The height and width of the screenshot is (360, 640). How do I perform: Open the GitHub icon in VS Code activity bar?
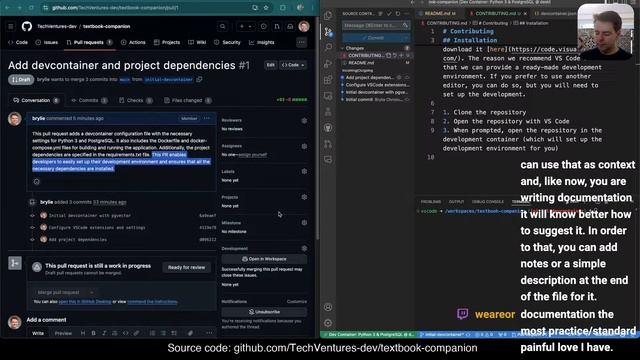pyautogui.click(x=328, y=128)
